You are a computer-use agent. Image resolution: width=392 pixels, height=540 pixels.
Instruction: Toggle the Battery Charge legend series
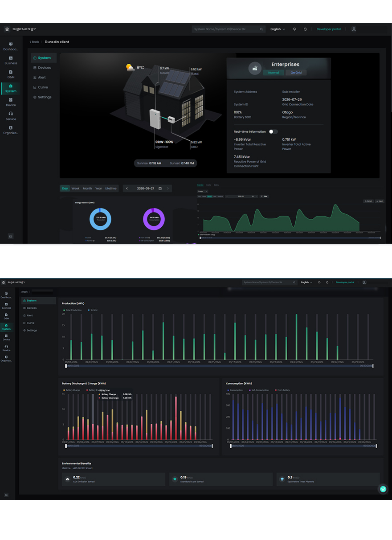tap(72, 390)
